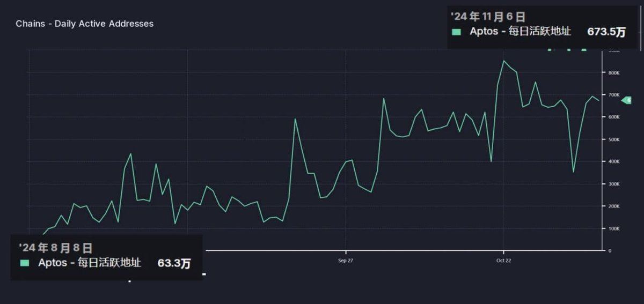The image size is (644, 304).
Task: Click the 500K label on the y-axis
Action: tap(614, 139)
